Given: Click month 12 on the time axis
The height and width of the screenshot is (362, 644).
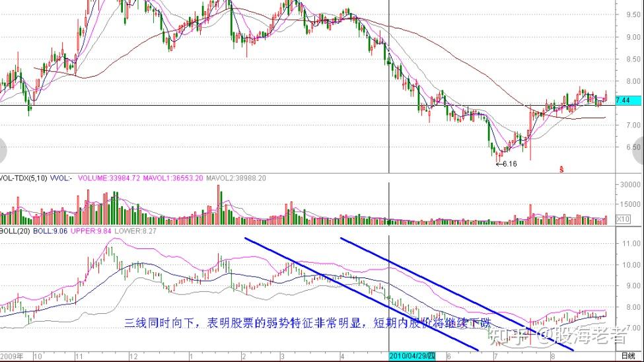Looking at the screenshot, I should tap(133, 356).
